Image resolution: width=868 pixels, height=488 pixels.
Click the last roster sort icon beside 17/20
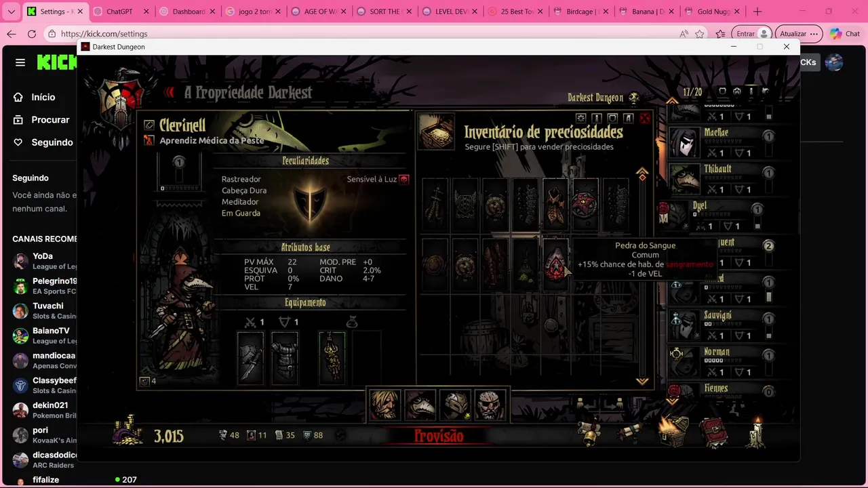coord(766,91)
